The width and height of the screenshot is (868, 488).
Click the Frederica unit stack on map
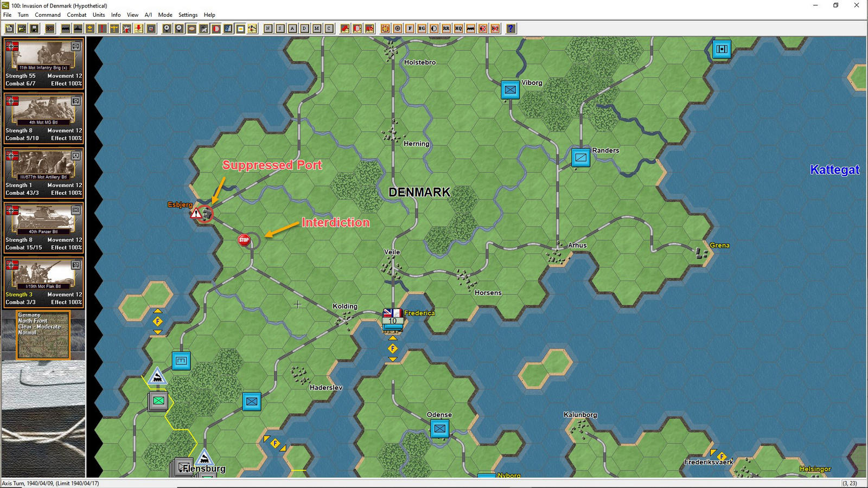point(392,322)
